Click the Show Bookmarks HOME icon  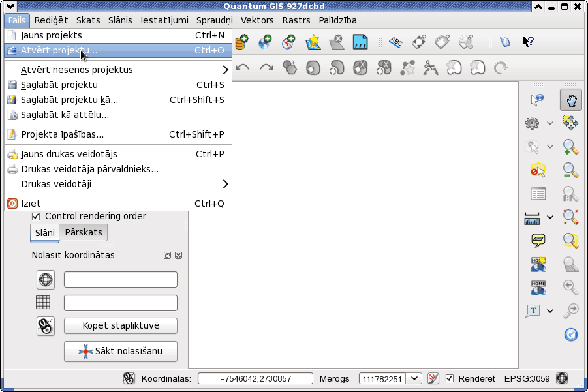click(538, 288)
